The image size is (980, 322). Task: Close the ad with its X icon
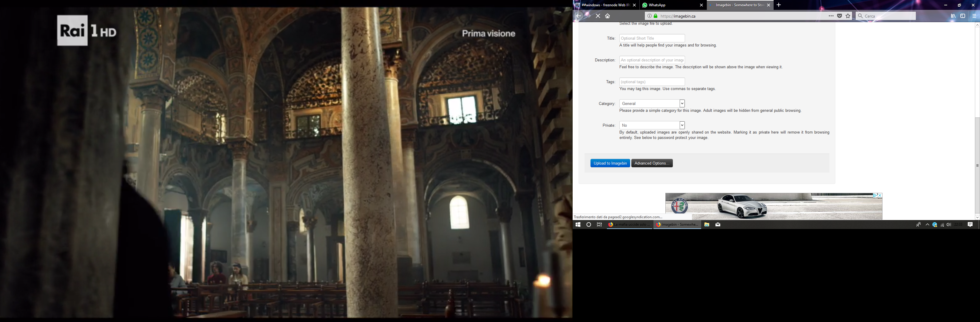pos(880,195)
